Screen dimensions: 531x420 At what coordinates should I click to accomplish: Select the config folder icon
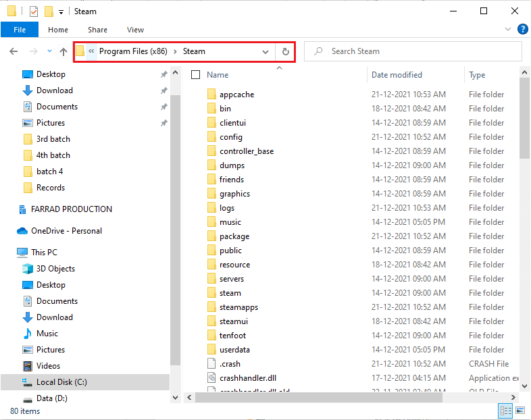(x=211, y=136)
